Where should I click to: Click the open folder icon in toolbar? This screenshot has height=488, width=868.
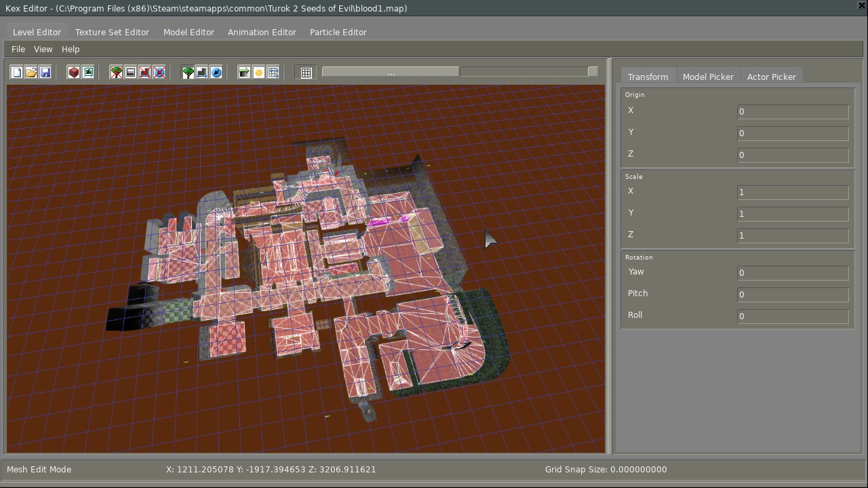click(31, 73)
